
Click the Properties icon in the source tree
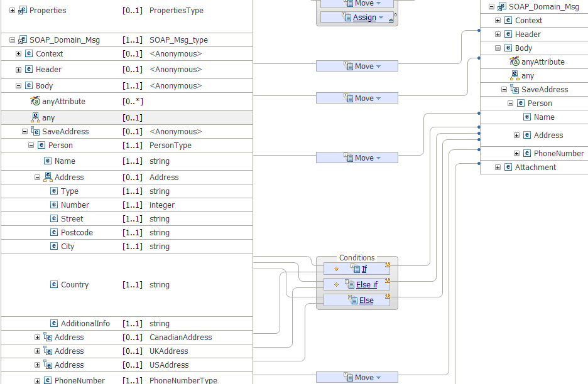point(23,11)
